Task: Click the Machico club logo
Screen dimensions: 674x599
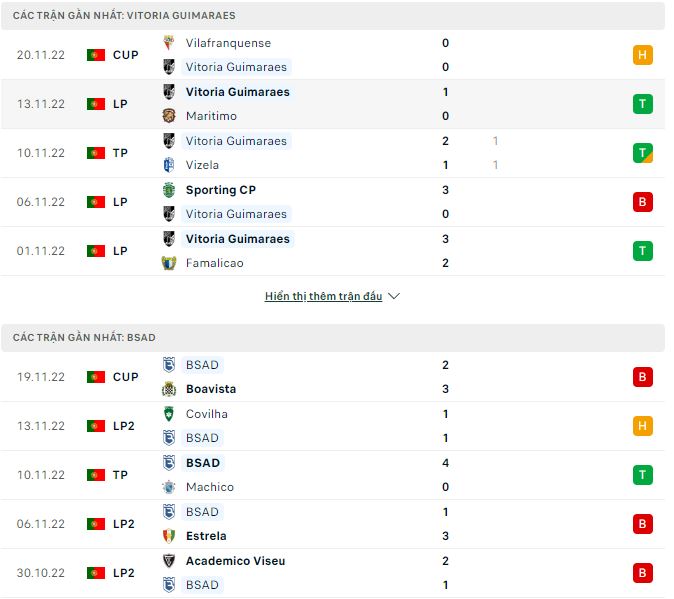Action: (168, 487)
